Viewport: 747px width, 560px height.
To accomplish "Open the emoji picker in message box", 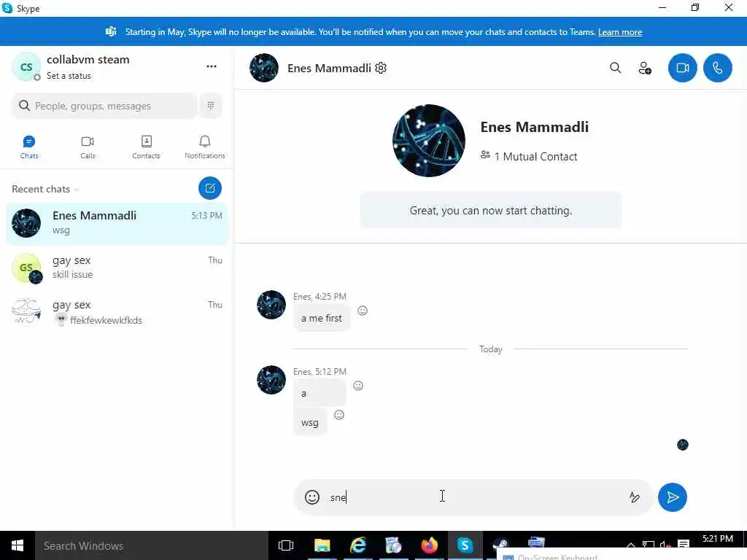I will tap(312, 497).
